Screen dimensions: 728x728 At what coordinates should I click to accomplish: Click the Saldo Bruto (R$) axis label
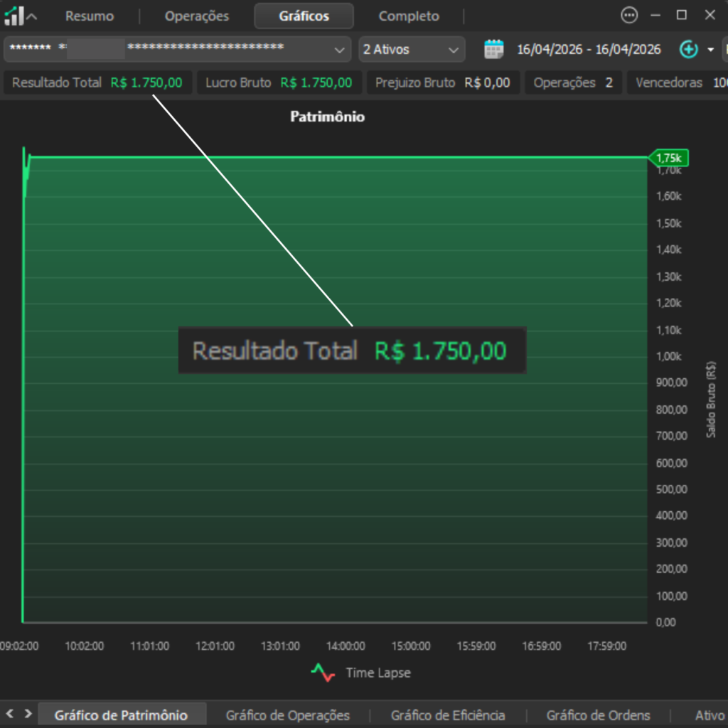pyautogui.click(x=711, y=400)
